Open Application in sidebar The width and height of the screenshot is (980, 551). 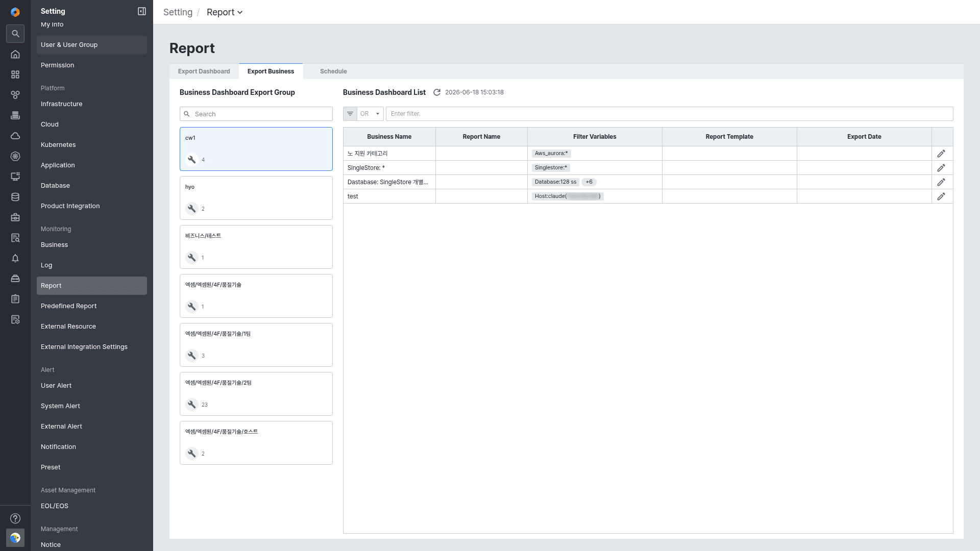click(92, 165)
